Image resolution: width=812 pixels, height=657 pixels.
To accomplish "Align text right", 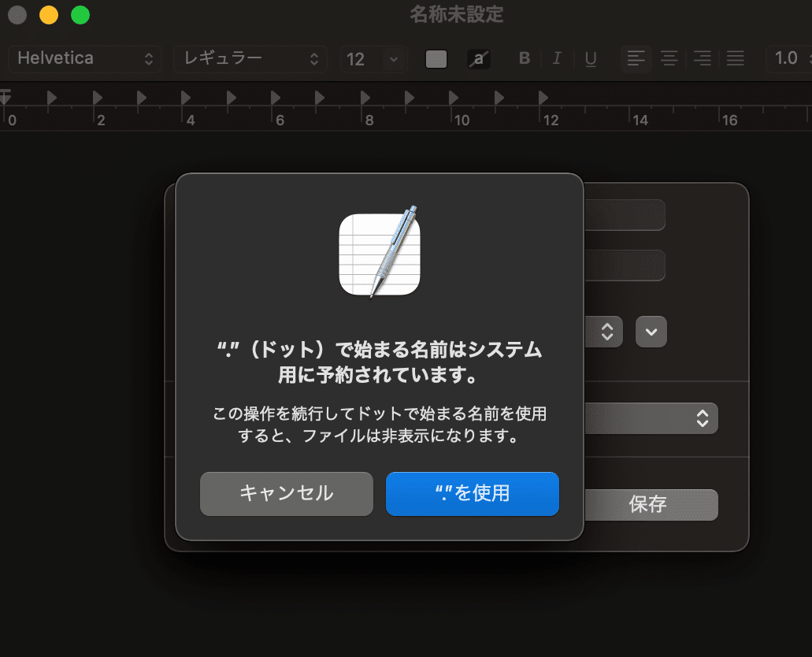I will click(x=703, y=58).
